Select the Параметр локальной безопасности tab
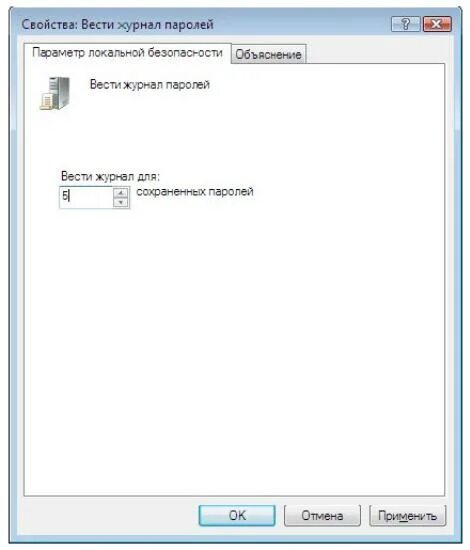The image size is (470, 550). [x=127, y=53]
